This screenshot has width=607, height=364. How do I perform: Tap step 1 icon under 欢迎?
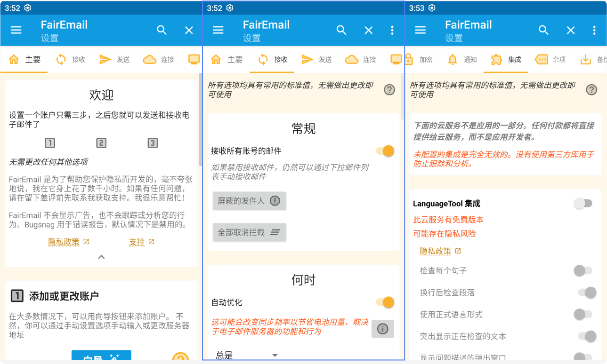pos(50,143)
